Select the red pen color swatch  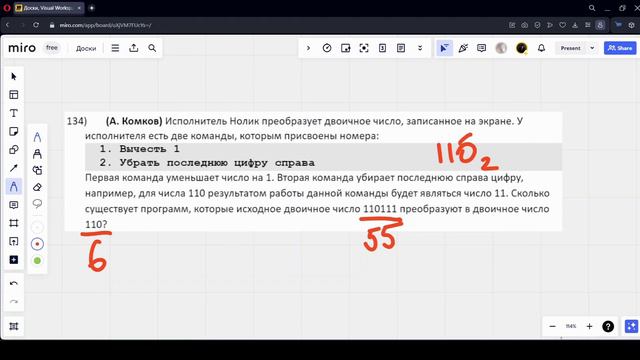(x=37, y=244)
